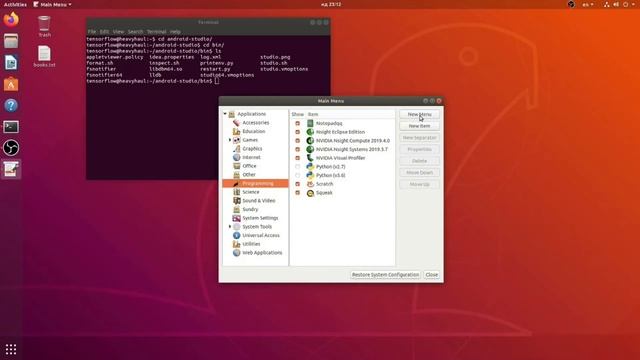This screenshot has width=640, height=360.
Task: Expand the Games category arrow
Action: [x=230, y=140]
